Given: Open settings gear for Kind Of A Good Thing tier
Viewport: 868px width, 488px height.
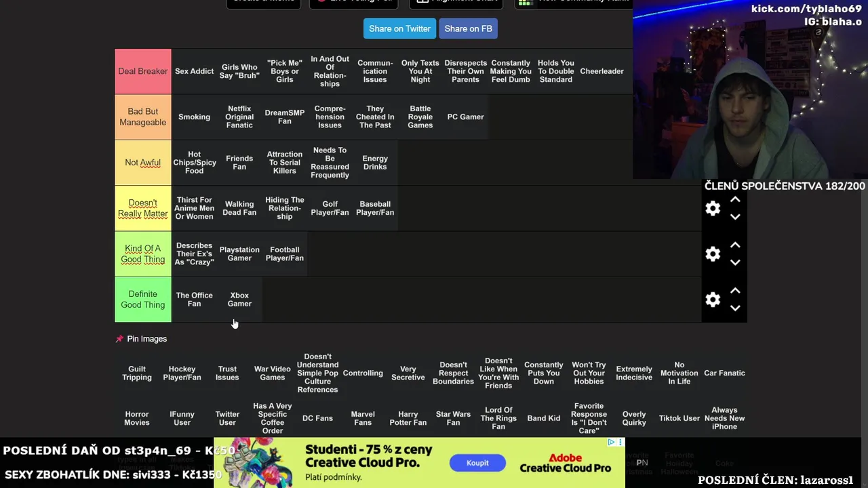Looking at the screenshot, I should (713, 254).
